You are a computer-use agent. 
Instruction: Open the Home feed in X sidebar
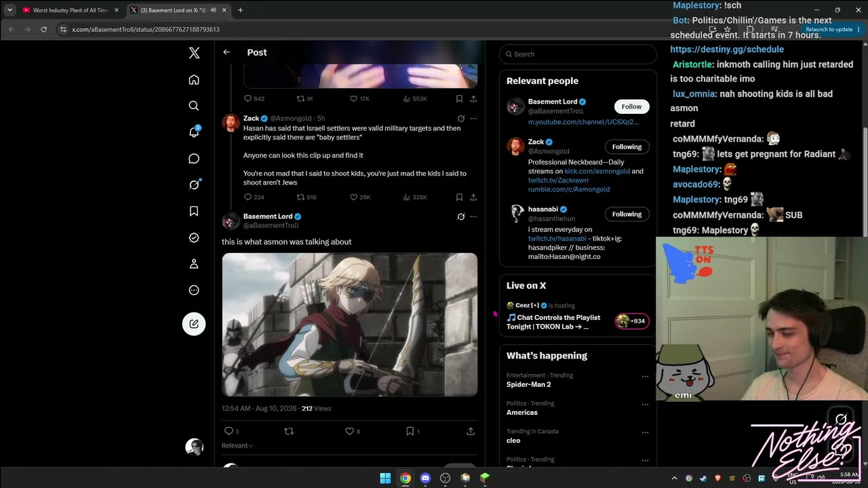click(194, 80)
